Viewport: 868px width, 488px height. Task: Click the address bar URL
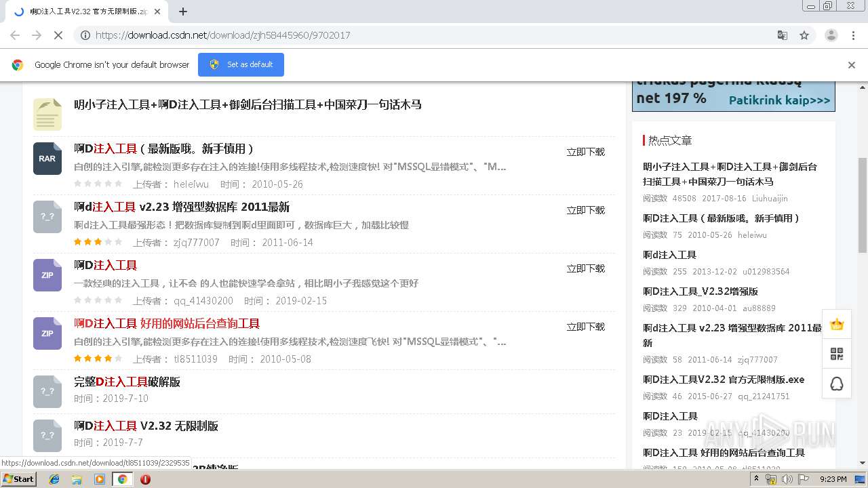(x=222, y=35)
